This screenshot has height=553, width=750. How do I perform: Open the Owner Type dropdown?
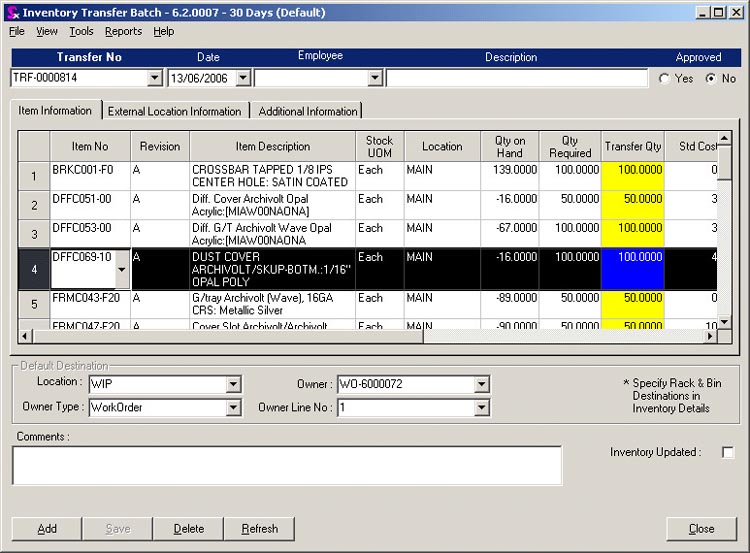point(233,408)
